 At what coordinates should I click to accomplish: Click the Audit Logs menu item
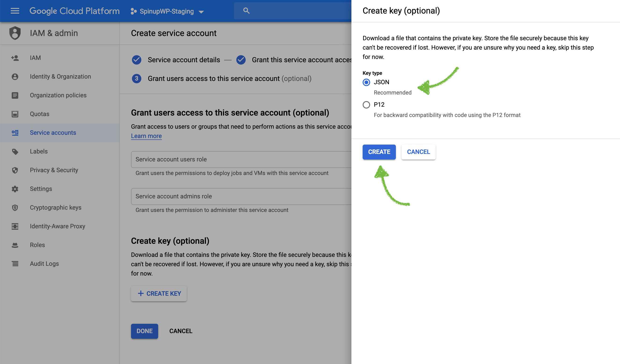[44, 263]
